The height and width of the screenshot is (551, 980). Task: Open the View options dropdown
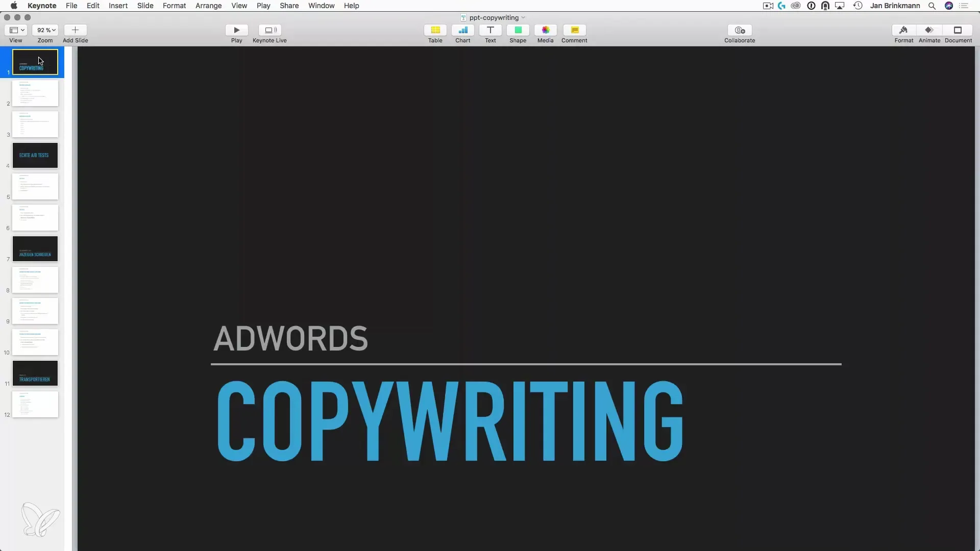16,30
